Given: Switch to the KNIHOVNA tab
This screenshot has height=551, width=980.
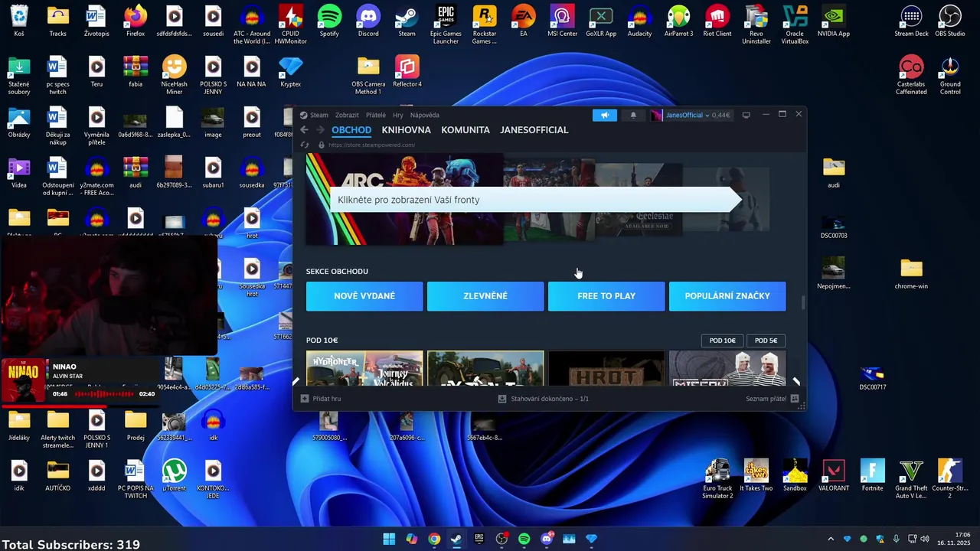Looking at the screenshot, I should click(407, 130).
